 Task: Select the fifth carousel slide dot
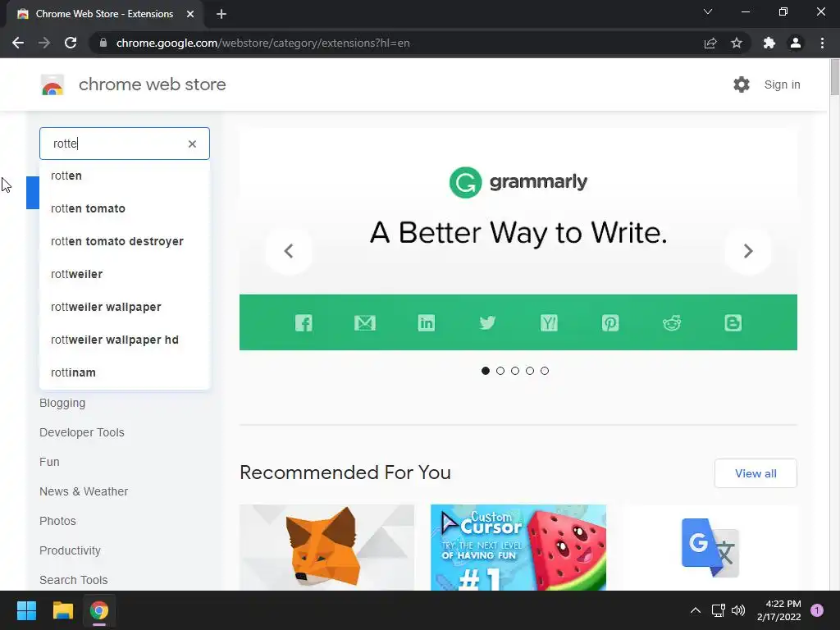click(x=545, y=371)
